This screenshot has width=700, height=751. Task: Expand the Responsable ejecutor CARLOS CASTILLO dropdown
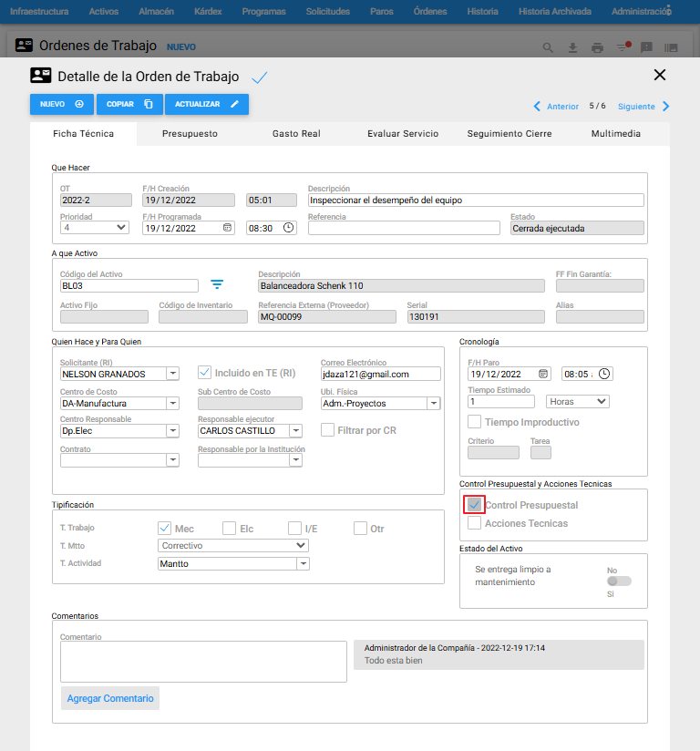click(x=296, y=430)
